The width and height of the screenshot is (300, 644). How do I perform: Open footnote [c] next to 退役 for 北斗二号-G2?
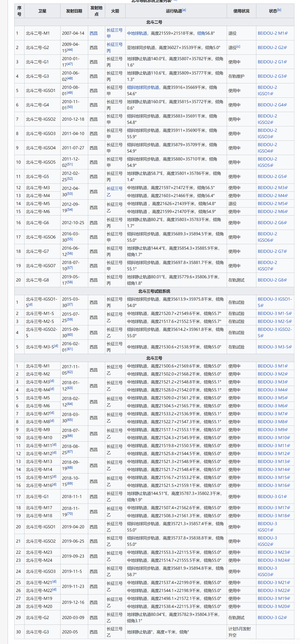[238, 47]
